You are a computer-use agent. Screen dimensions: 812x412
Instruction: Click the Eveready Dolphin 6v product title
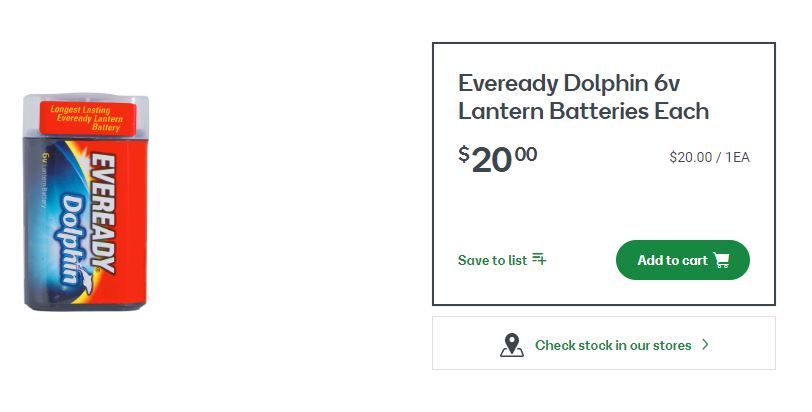(x=569, y=83)
